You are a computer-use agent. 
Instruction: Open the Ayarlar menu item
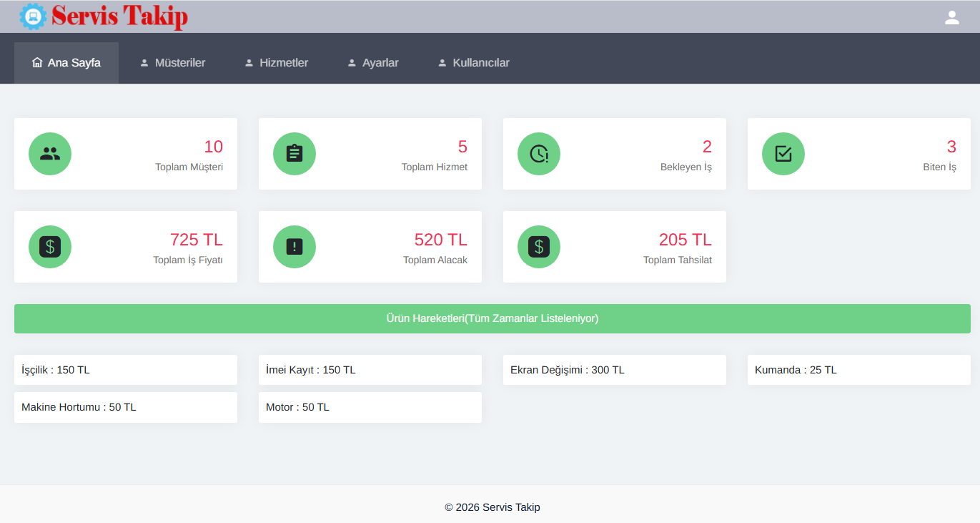373,63
